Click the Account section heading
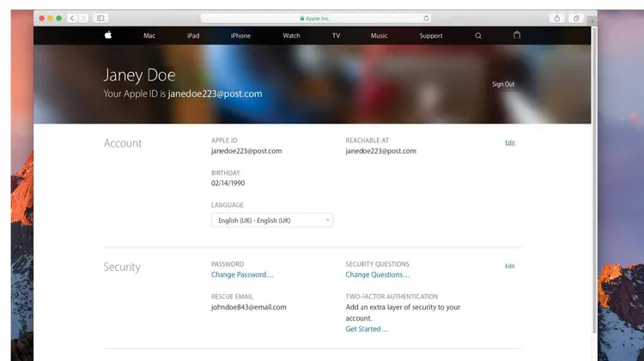Screen dimensions: 644x361 point(123,143)
